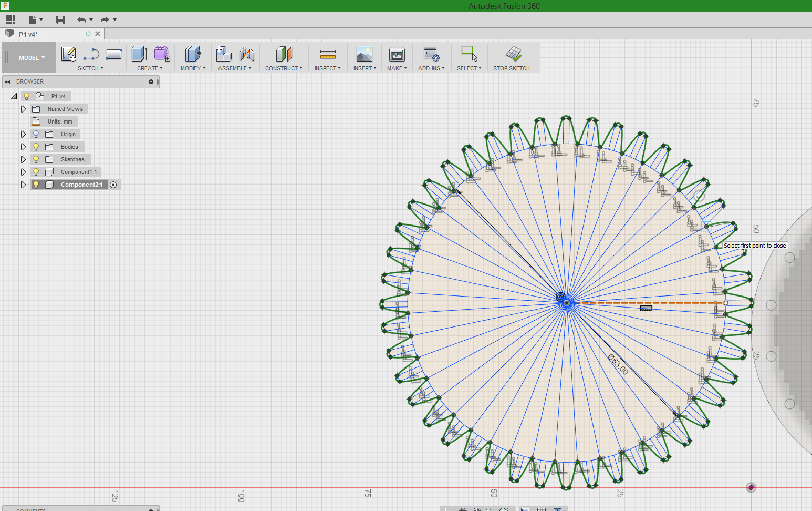Open the CONSTRUCT menu
This screenshot has width=812, height=511.
284,68
